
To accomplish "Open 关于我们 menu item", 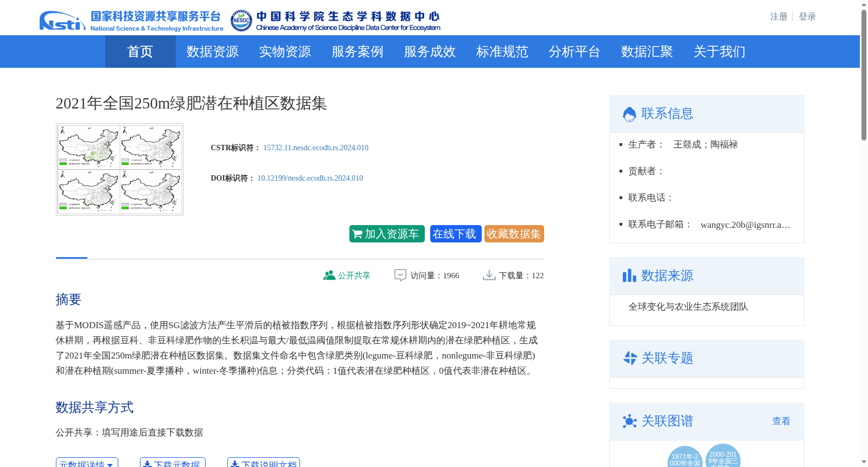I will click(x=719, y=52).
